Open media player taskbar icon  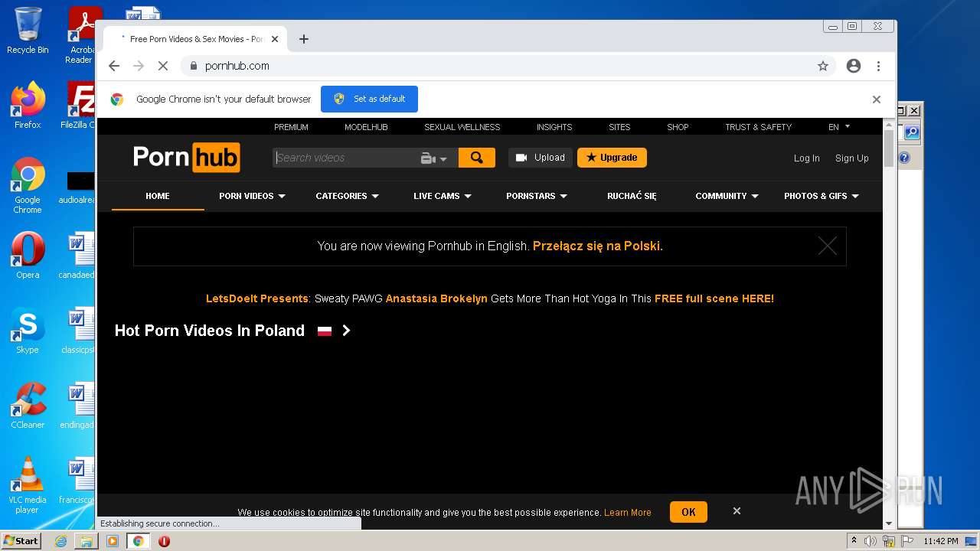tap(113, 541)
